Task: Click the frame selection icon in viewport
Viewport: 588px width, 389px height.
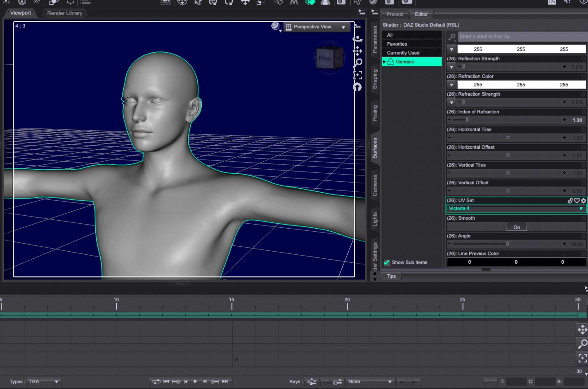Action: click(x=358, y=75)
